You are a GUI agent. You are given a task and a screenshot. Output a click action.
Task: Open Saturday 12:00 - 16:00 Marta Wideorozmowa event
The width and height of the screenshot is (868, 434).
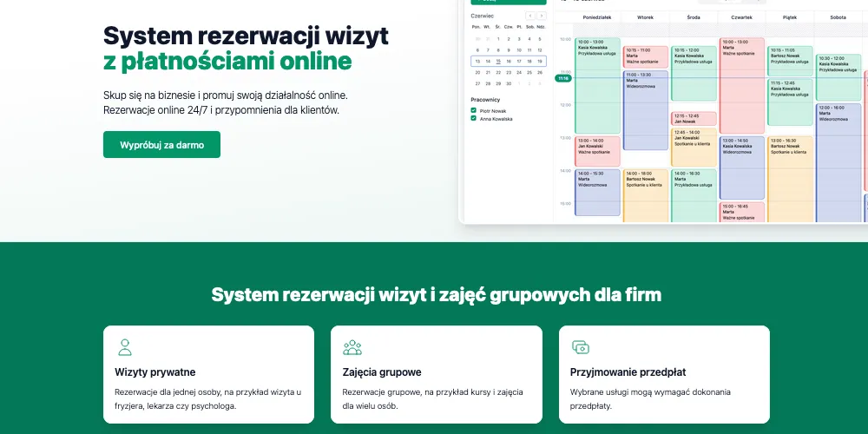[x=838, y=163]
